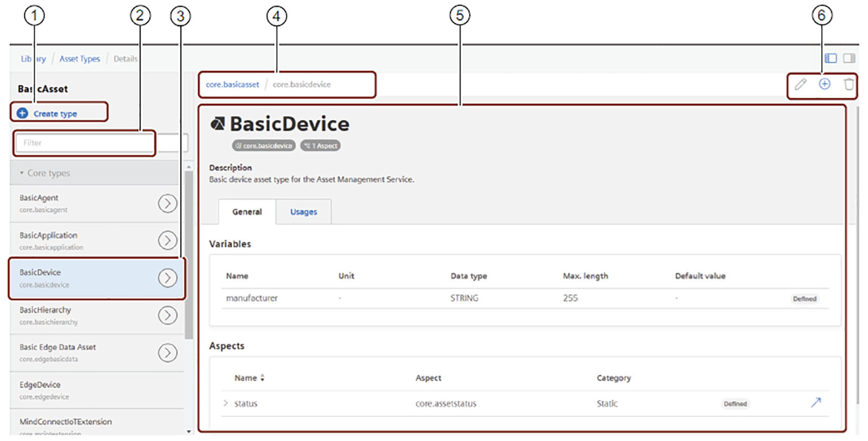Click the Max. length column header
Screen dimensions: 868x441
pos(585,276)
